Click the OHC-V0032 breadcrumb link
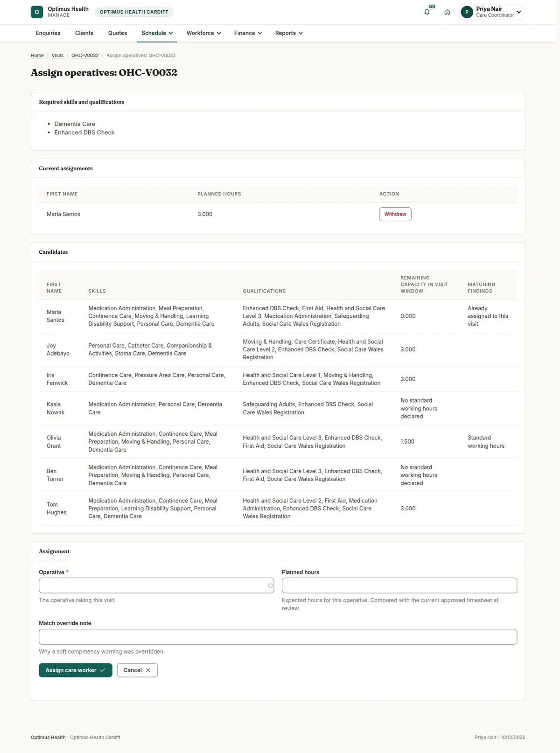The width and height of the screenshot is (560, 753). (x=85, y=56)
